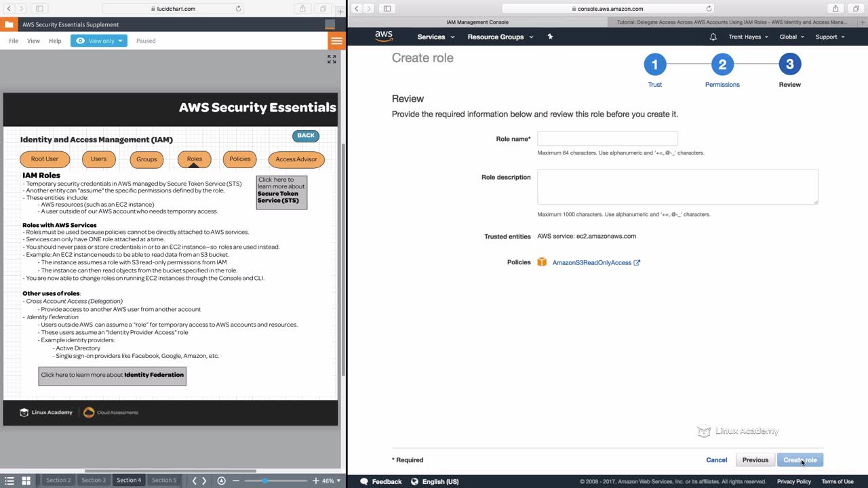Open AWS notifications bell
Viewport: 868px width, 488px height.
(x=713, y=37)
